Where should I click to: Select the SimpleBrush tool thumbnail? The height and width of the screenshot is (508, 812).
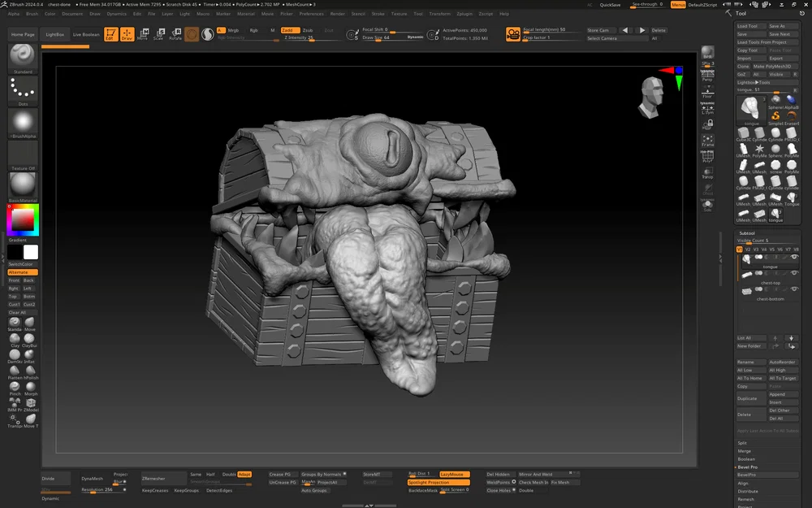pos(775,117)
